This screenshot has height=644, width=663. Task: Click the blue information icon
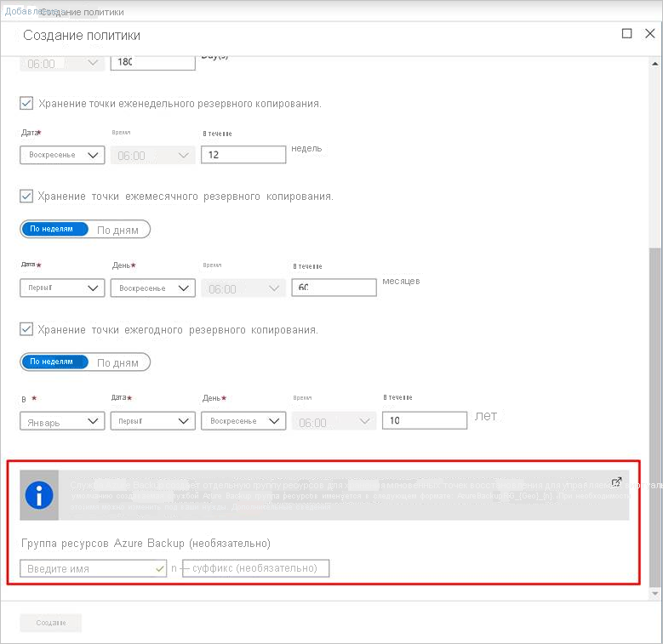[x=39, y=495]
